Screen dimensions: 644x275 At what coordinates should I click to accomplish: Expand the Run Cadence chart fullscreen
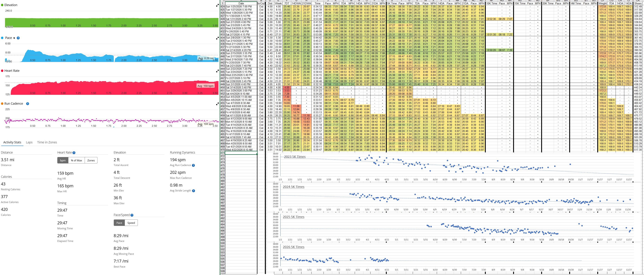click(217, 104)
